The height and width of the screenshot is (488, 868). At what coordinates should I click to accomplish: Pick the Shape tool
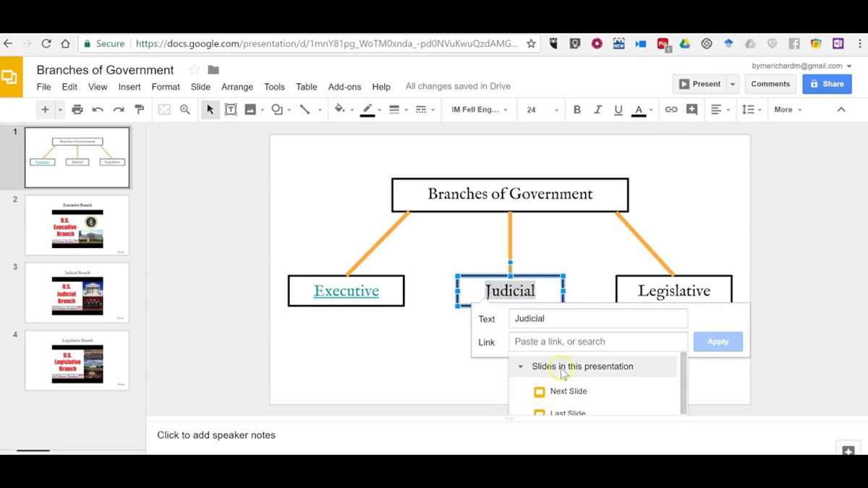(277, 110)
